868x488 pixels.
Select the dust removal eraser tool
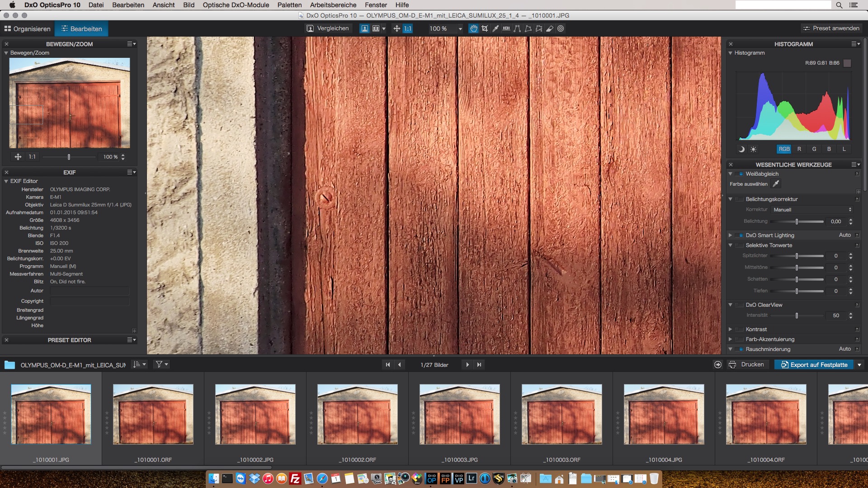pos(550,28)
